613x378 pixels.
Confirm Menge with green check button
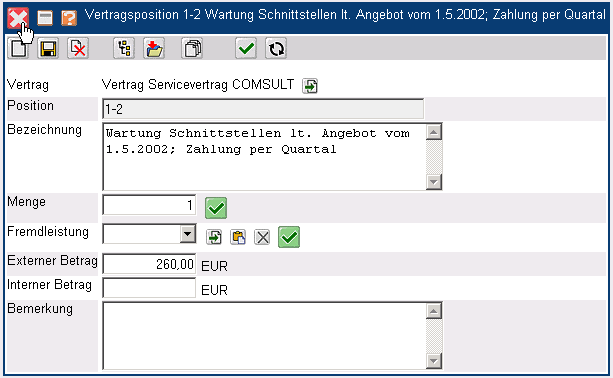click(216, 208)
